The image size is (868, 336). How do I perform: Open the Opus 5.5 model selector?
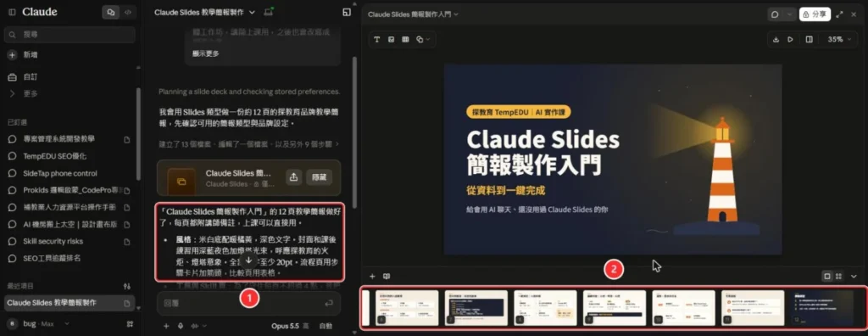click(x=291, y=326)
